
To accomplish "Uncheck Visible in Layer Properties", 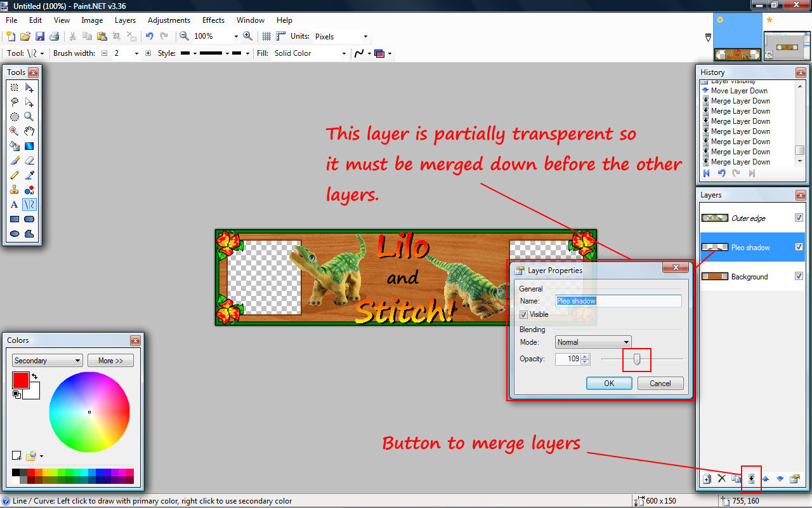I will (524, 314).
